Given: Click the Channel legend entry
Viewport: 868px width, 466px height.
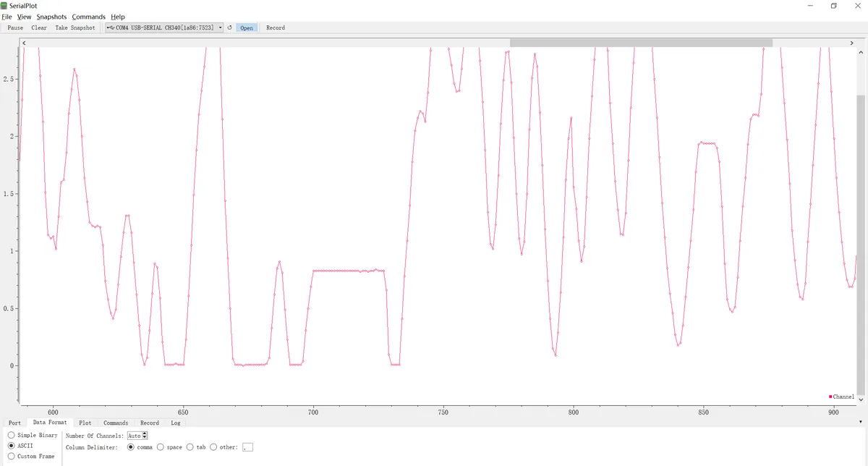Looking at the screenshot, I should point(841,397).
